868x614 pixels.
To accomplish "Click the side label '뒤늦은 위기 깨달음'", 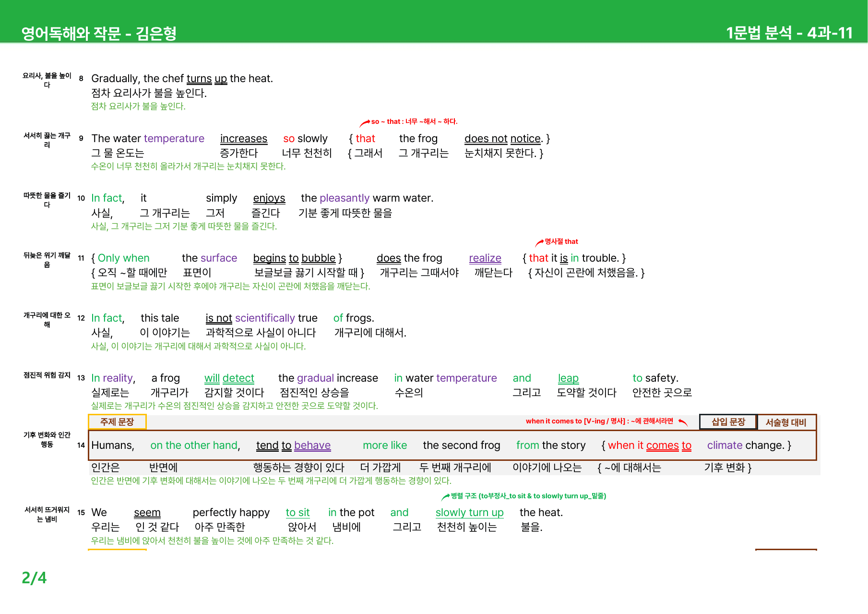I will [x=47, y=260].
